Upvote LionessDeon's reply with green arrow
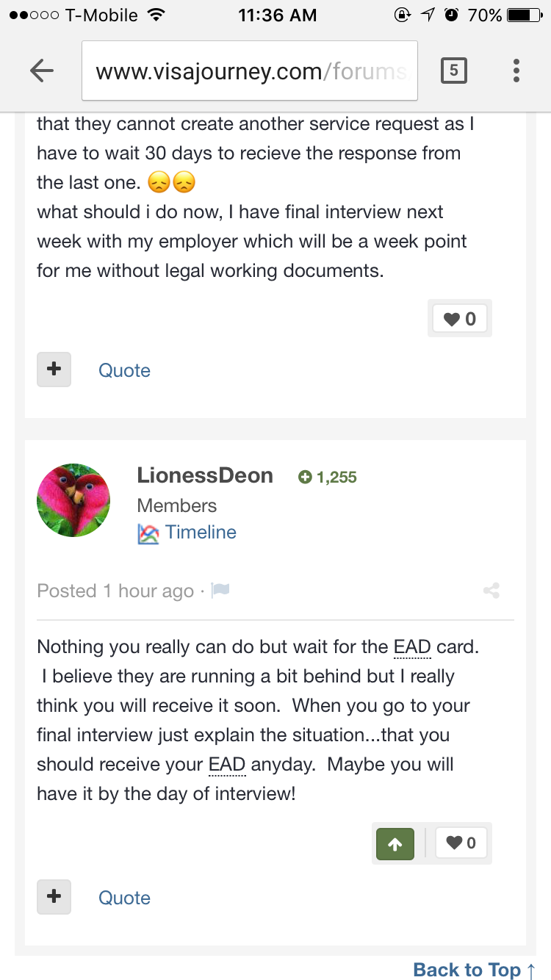 point(395,843)
